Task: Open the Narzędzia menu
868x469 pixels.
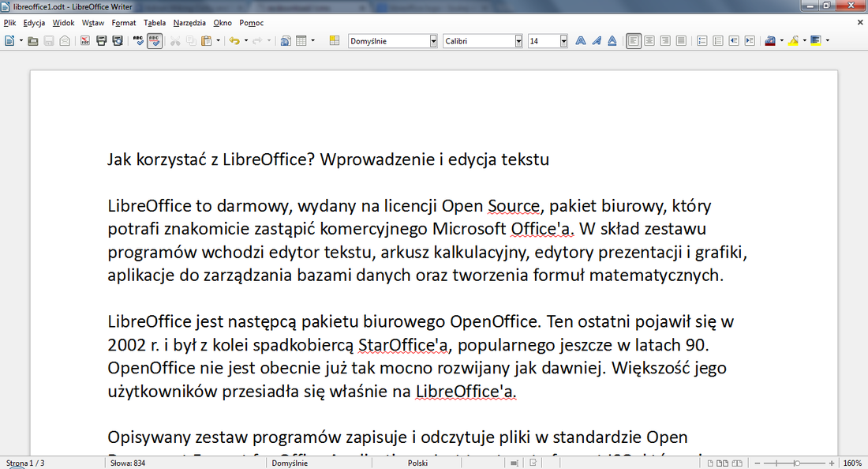Action: [x=189, y=23]
